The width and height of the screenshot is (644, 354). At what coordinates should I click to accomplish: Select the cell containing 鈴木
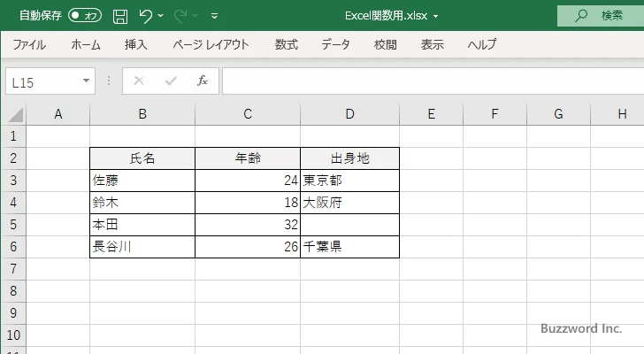click(142, 203)
